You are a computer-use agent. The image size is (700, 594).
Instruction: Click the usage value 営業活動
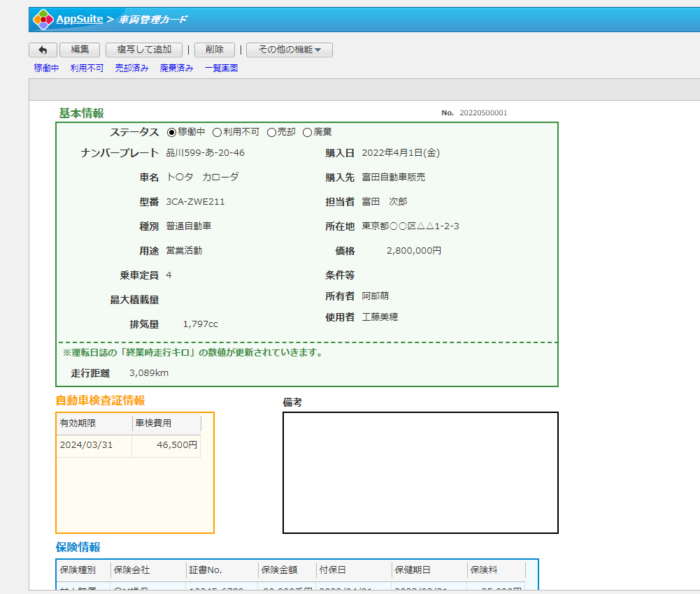pyautogui.click(x=184, y=251)
